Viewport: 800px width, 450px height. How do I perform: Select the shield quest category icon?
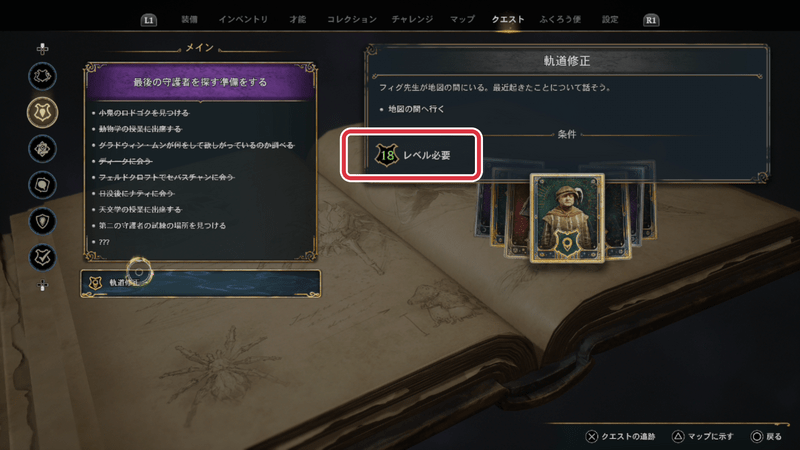42,221
